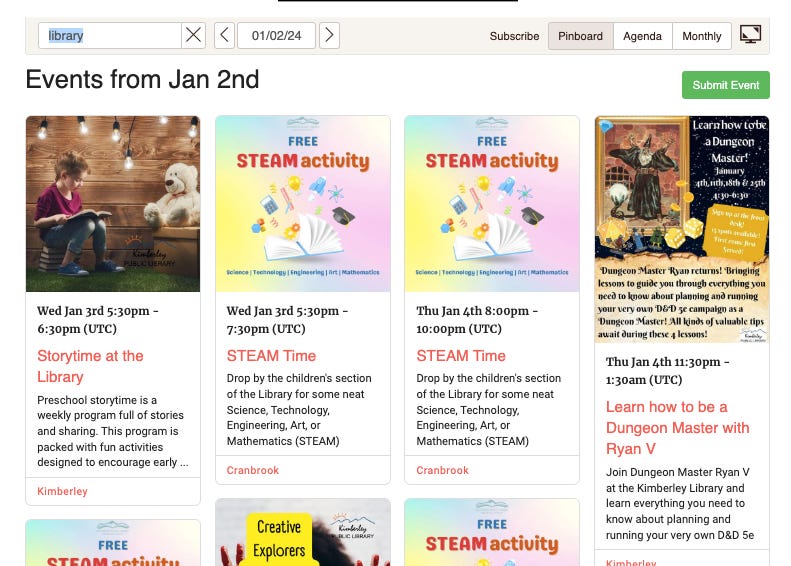Viewport: 791px width, 566px height.
Task: Click Cranbrook under Wed Jan 3rd STEAM Time
Action: point(253,470)
